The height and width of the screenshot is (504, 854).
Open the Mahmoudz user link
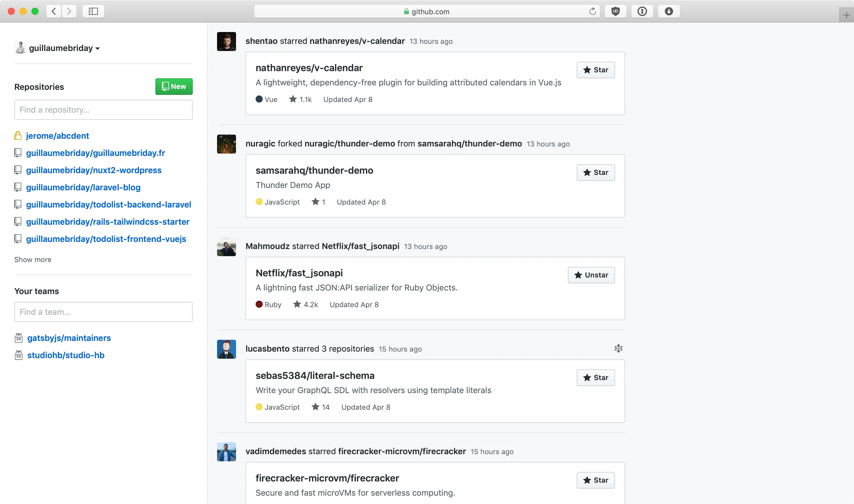click(x=268, y=246)
